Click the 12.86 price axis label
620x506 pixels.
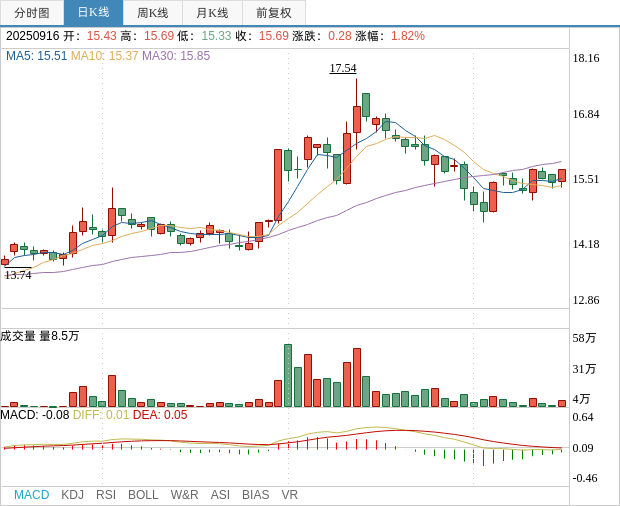[x=586, y=300]
